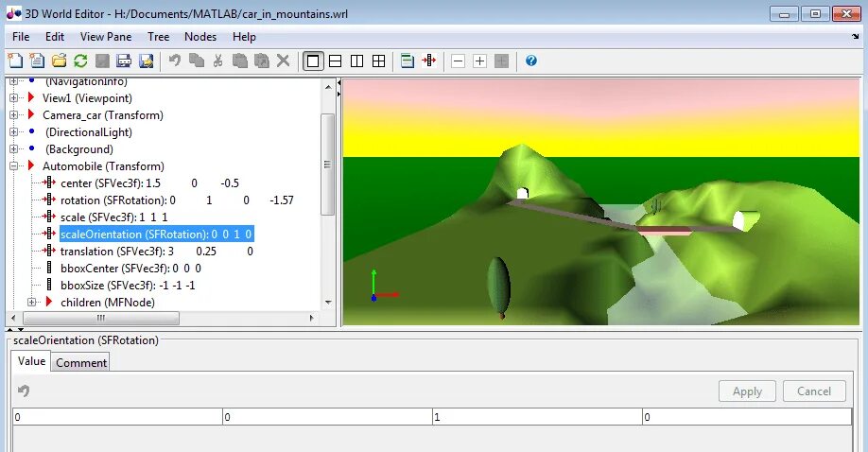Expand tree with the plus toolbar icon

480,61
